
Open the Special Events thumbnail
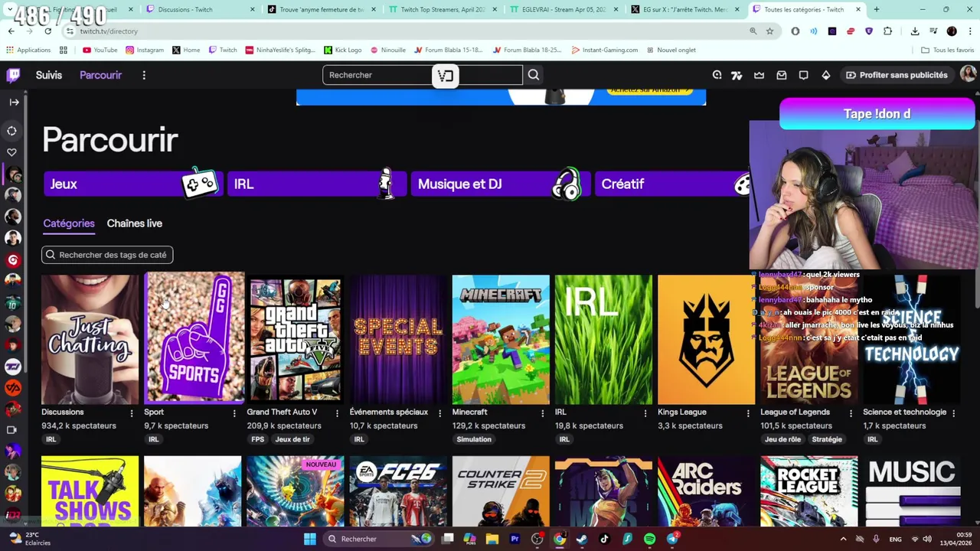click(x=398, y=340)
